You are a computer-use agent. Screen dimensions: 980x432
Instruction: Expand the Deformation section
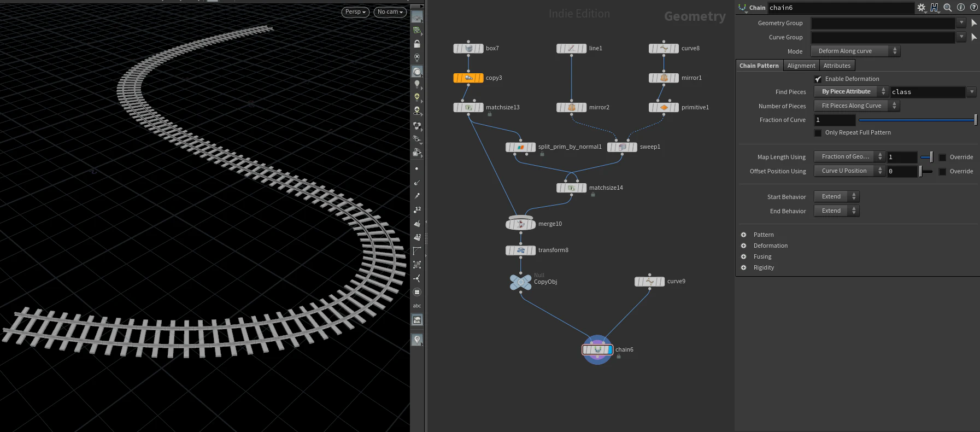click(743, 246)
